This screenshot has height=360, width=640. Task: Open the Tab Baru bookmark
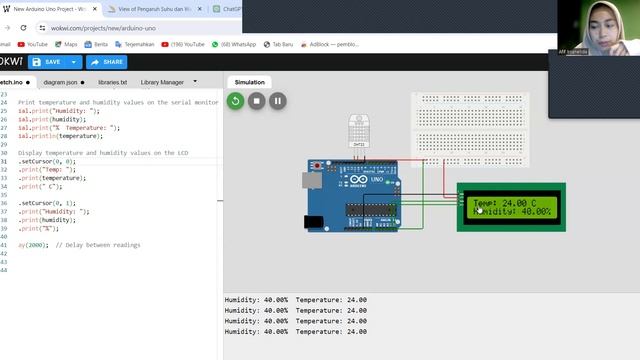pyautogui.click(x=278, y=44)
